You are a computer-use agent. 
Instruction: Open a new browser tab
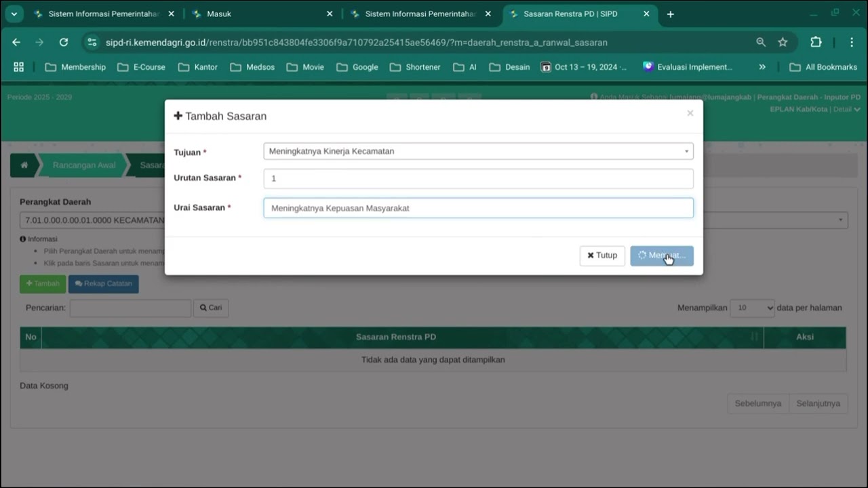coord(671,14)
